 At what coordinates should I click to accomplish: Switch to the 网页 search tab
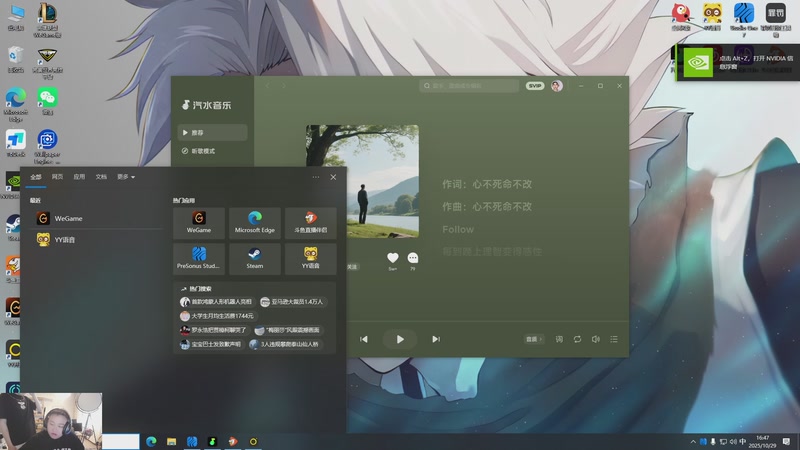(57, 177)
